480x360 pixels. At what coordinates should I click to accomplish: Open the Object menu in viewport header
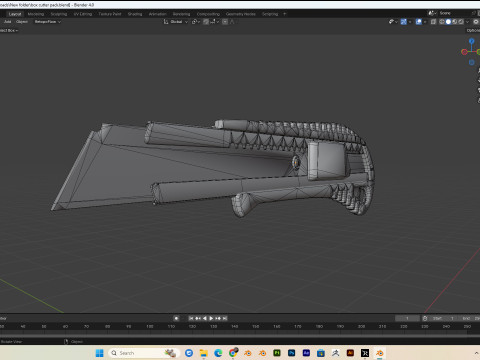click(x=22, y=22)
